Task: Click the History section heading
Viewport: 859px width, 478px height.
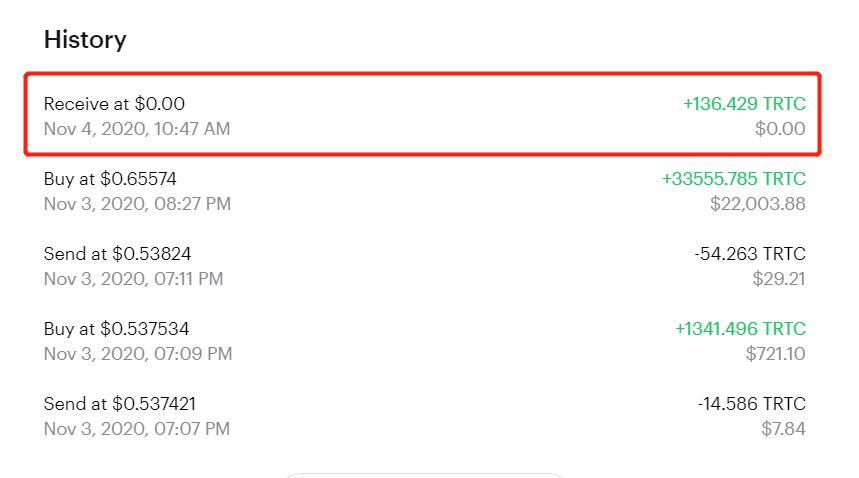Action: [85, 39]
